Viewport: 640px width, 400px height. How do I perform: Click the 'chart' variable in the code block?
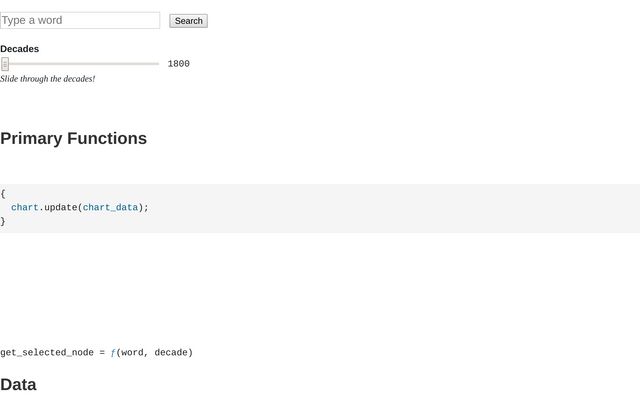click(25, 208)
